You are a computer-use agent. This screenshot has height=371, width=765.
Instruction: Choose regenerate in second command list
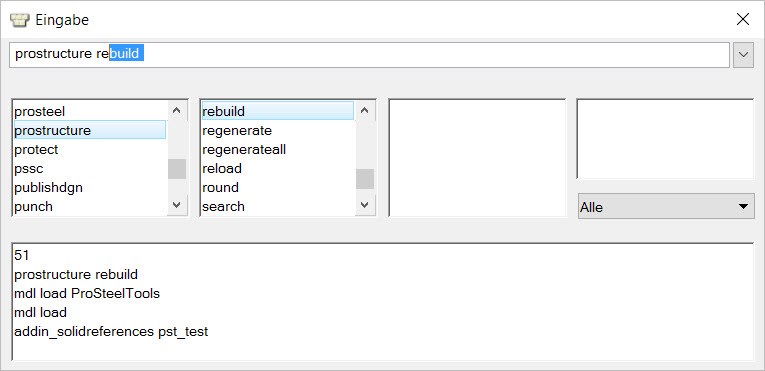(x=278, y=130)
